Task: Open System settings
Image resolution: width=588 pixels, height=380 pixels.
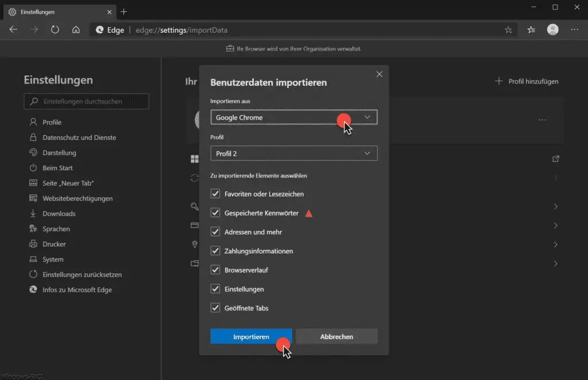Action: 53,259
